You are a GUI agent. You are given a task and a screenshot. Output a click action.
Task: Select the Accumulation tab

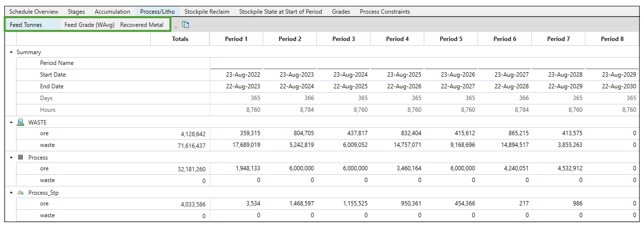coord(112,11)
